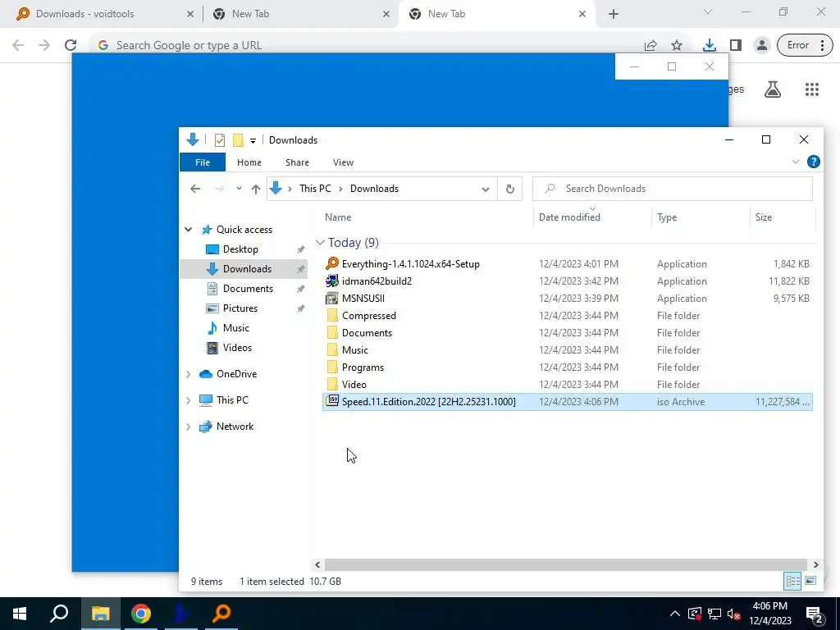
Task: Click the Search Downloads field
Action: click(673, 189)
